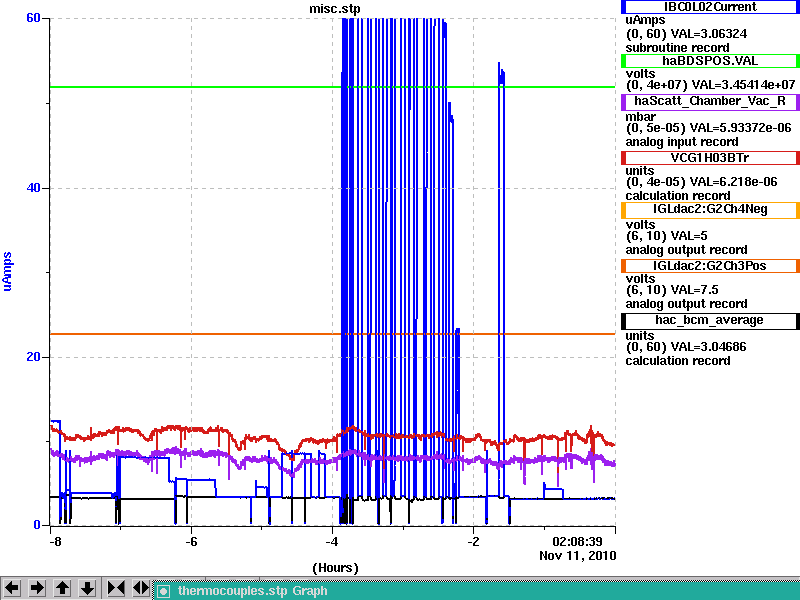Click the -8 hours axis label

pyautogui.click(x=55, y=542)
